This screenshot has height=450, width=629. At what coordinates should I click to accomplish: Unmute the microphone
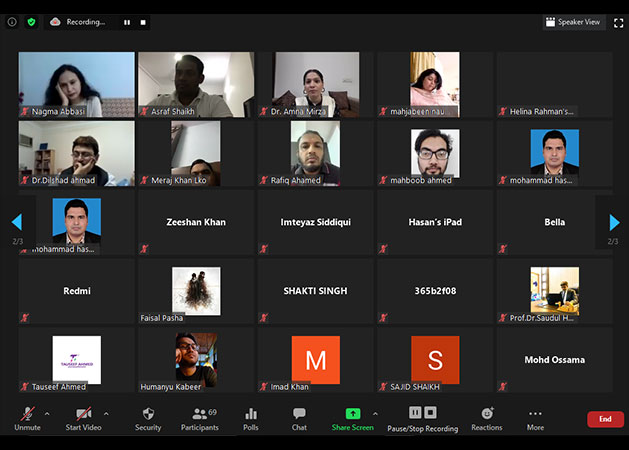pyautogui.click(x=27, y=418)
